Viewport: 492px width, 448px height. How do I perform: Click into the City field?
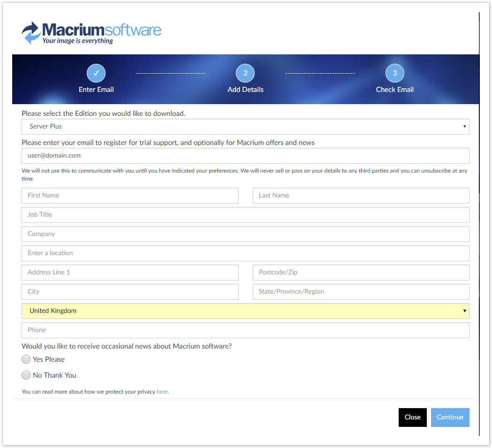point(130,292)
